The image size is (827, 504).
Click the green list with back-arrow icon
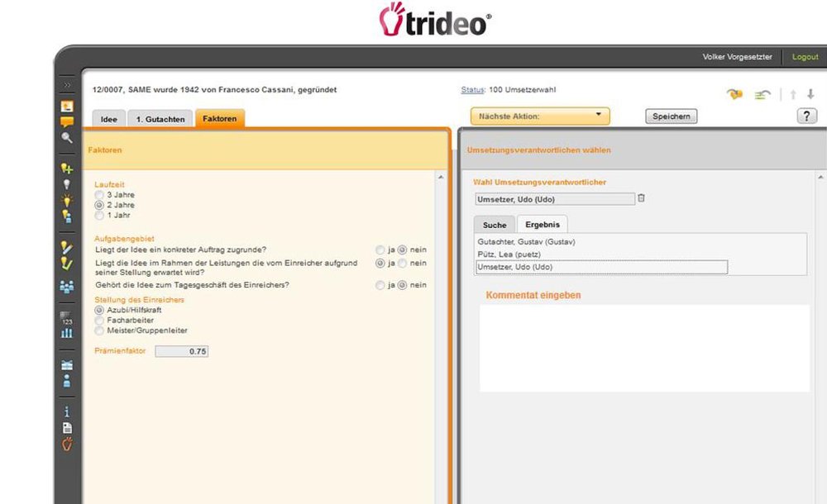pos(762,95)
